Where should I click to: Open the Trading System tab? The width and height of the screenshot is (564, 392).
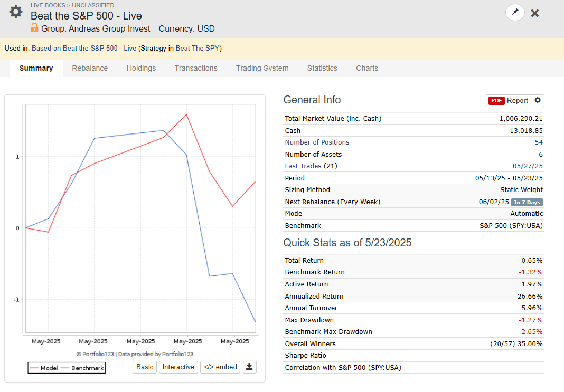(x=262, y=68)
